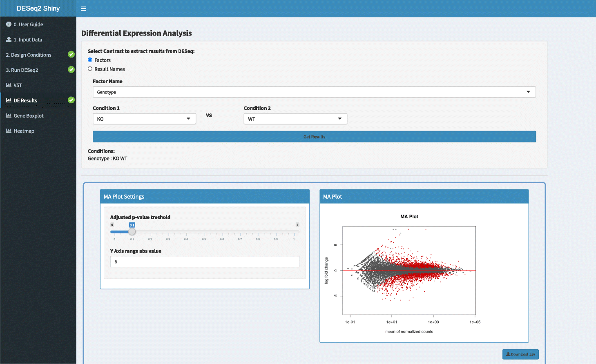Open the Gene Boxplot sidebar item

pyautogui.click(x=38, y=115)
